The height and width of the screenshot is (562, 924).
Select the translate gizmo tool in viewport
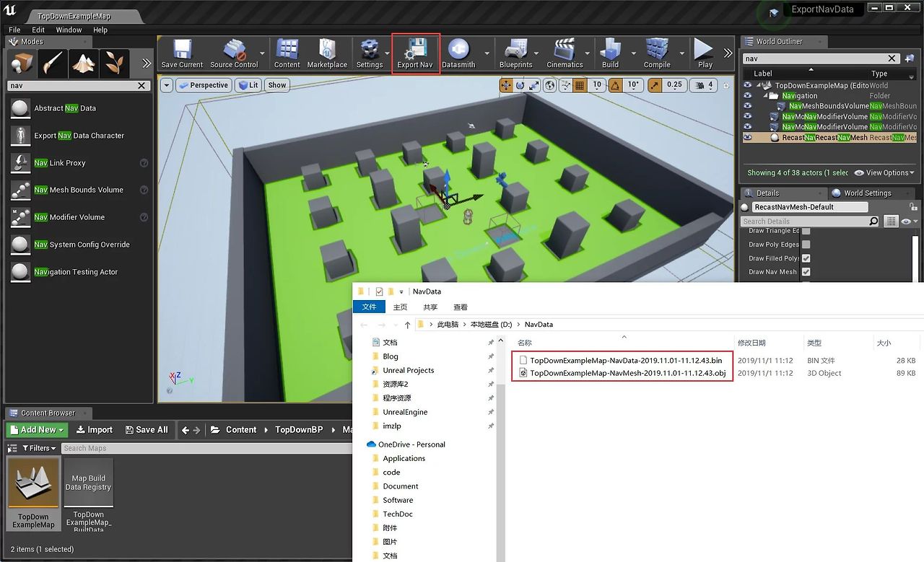506,85
